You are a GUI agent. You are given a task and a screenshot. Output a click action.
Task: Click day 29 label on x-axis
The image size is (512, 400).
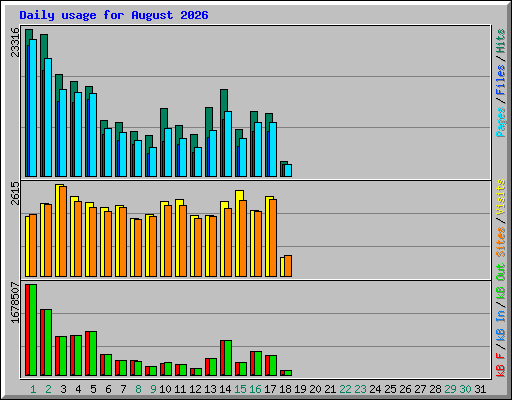450,389
